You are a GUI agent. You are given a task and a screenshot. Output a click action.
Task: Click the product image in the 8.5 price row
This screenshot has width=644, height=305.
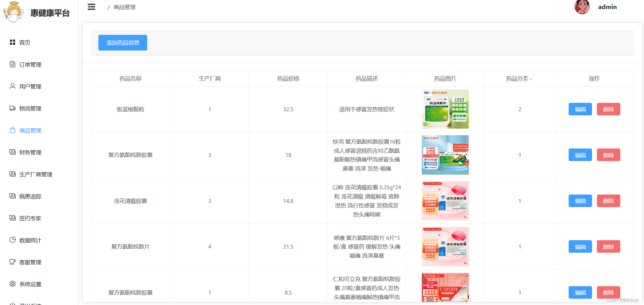[x=445, y=287]
